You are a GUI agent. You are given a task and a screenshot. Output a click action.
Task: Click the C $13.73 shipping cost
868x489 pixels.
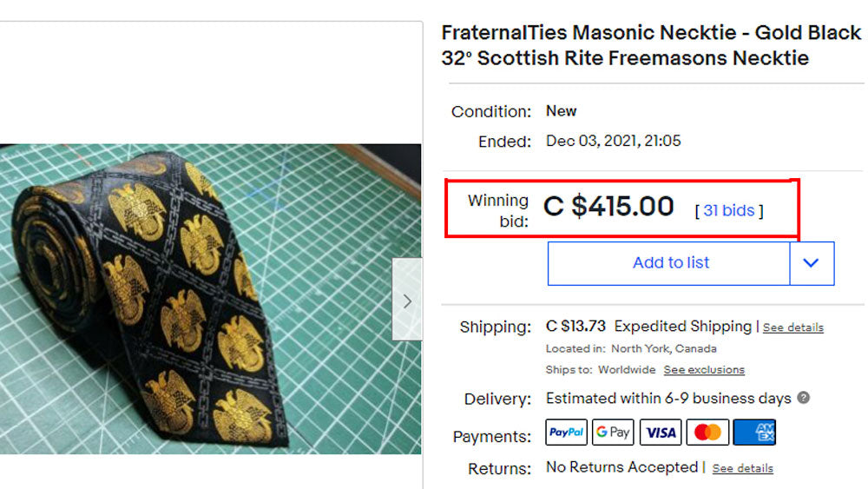click(x=575, y=327)
